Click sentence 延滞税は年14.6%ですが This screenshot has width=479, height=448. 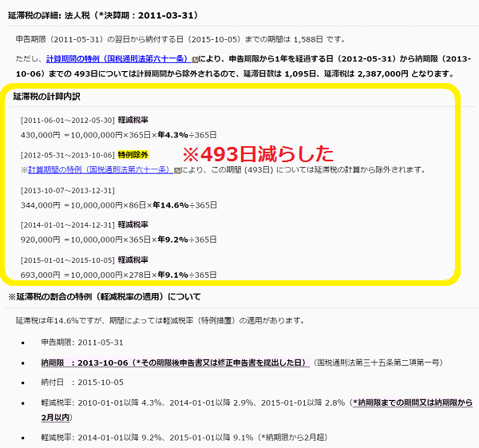pos(160,320)
